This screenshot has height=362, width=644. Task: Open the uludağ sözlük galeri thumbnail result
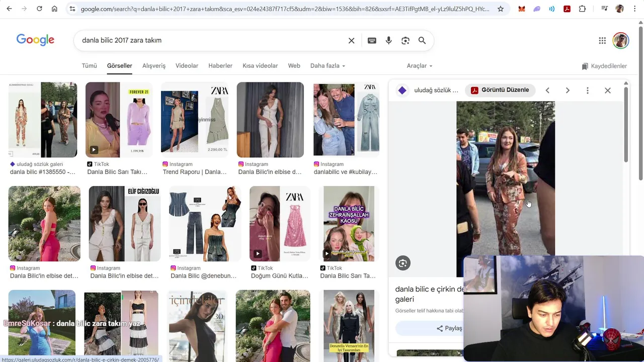click(x=43, y=120)
